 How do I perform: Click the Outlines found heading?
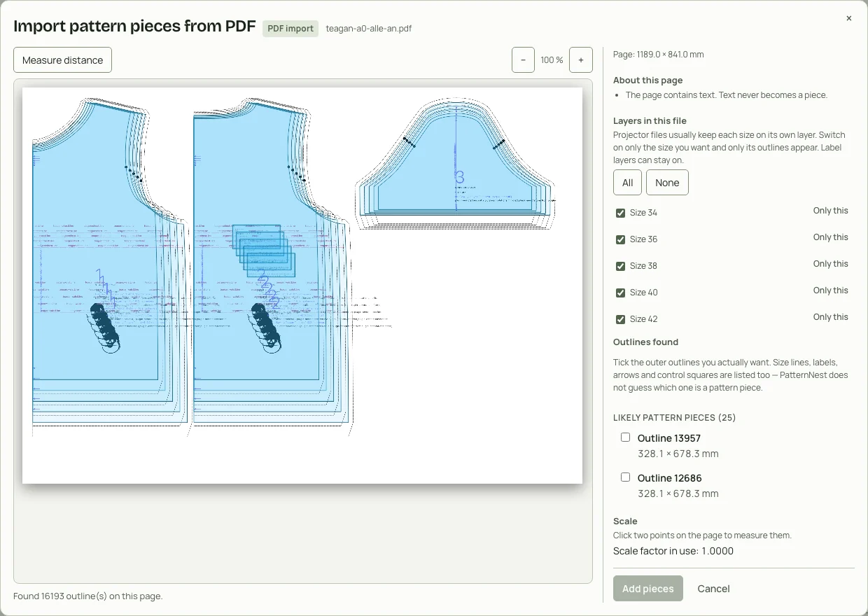(x=645, y=342)
